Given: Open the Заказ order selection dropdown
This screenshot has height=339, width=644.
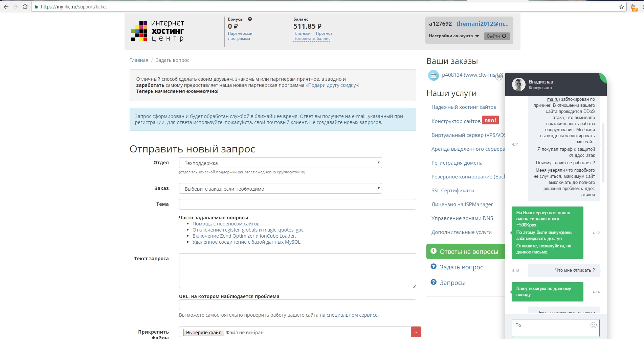Looking at the screenshot, I should [280, 189].
